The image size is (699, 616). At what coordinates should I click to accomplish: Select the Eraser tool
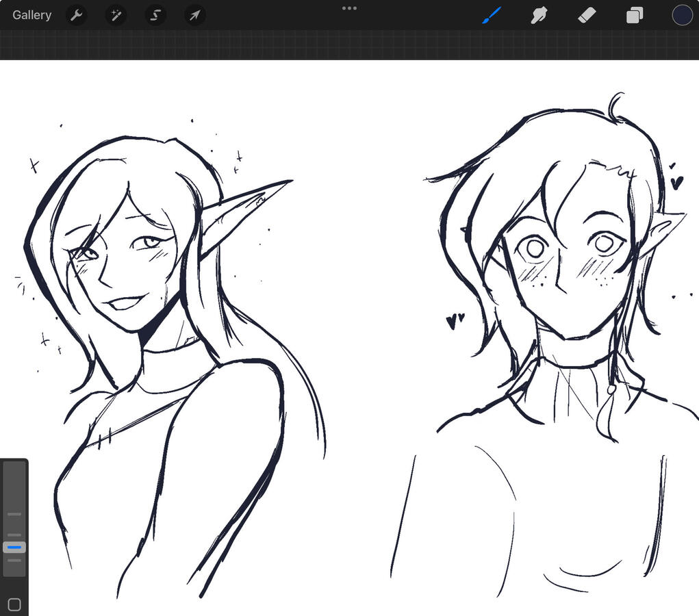pos(587,15)
